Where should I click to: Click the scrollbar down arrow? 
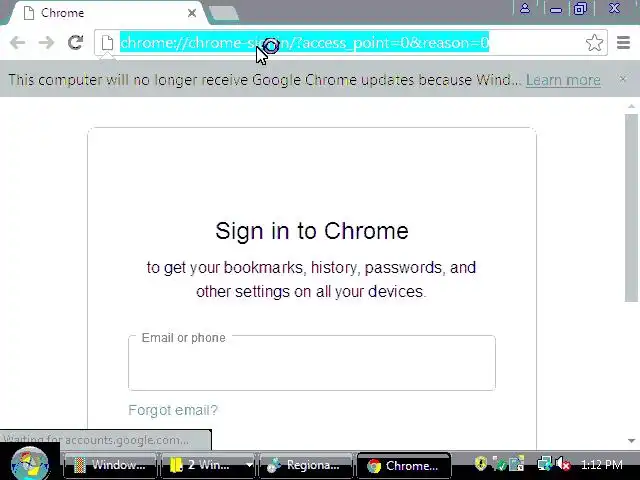click(631, 440)
